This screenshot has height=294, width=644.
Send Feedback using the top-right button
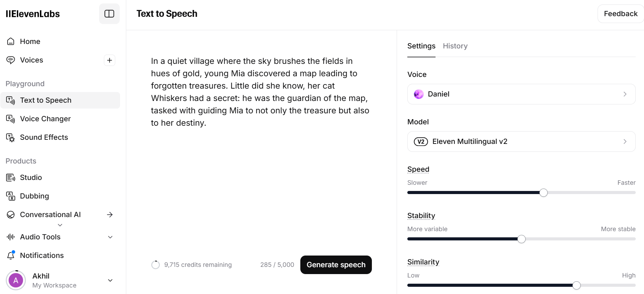tap(621, 13)
